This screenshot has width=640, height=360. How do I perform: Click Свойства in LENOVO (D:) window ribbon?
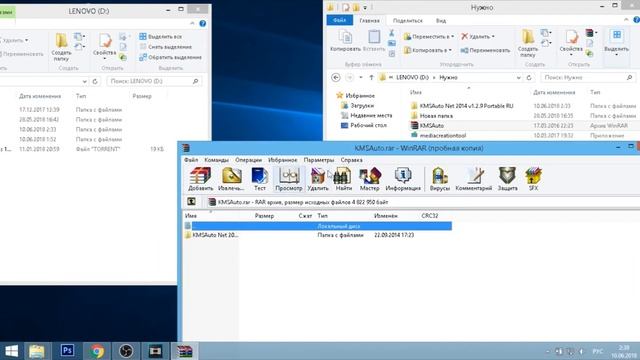click(104, 47)
